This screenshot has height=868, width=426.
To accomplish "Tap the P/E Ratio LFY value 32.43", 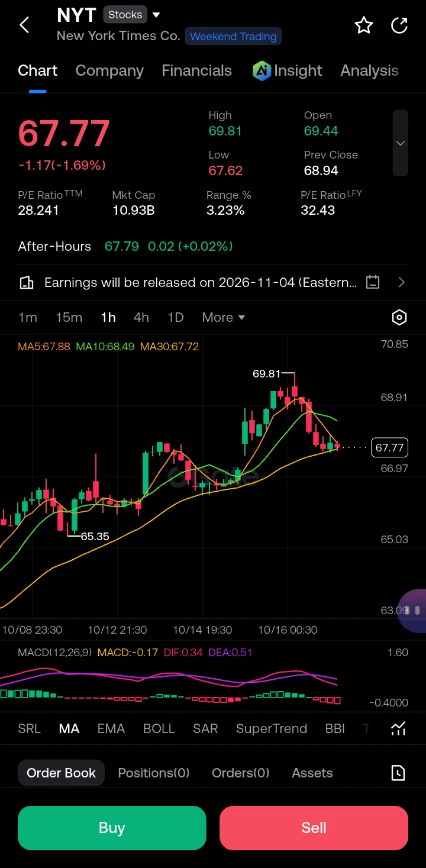I will [318, 210].
